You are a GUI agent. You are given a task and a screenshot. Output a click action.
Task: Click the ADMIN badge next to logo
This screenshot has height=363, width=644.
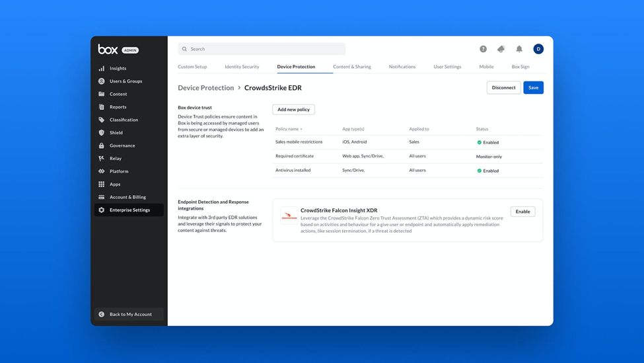[x=130, y=50]
